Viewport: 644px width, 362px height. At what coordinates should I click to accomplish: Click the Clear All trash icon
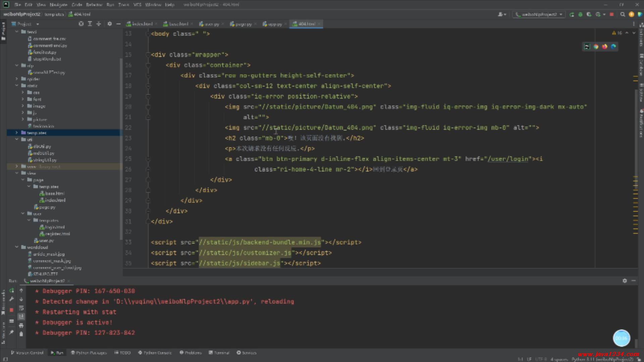click(x=21, y=334)
